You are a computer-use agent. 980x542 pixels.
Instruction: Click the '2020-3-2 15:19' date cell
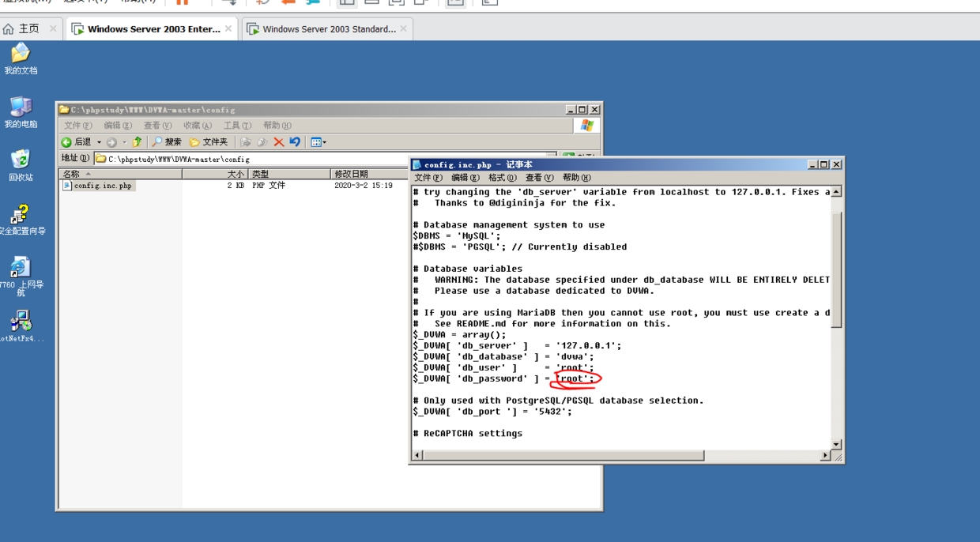[x=364, y=186]
